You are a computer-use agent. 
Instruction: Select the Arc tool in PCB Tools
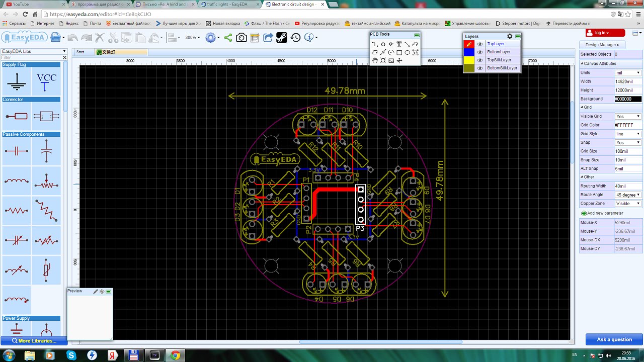coord(391,52)
